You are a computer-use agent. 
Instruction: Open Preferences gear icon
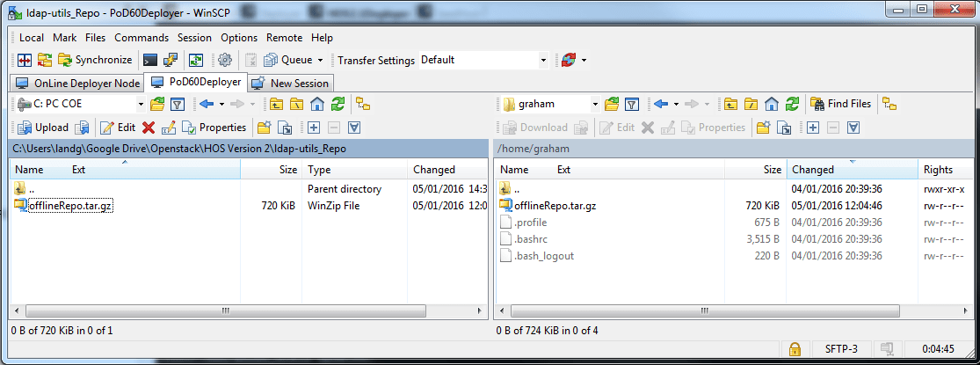pyautogui.click(x=225, y=60)
